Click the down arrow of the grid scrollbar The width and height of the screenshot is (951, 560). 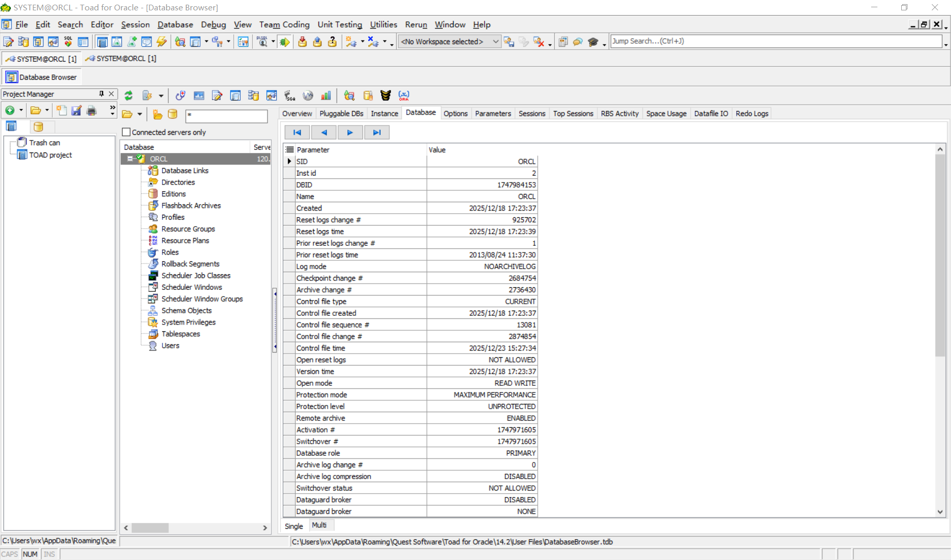coord(940,512)
